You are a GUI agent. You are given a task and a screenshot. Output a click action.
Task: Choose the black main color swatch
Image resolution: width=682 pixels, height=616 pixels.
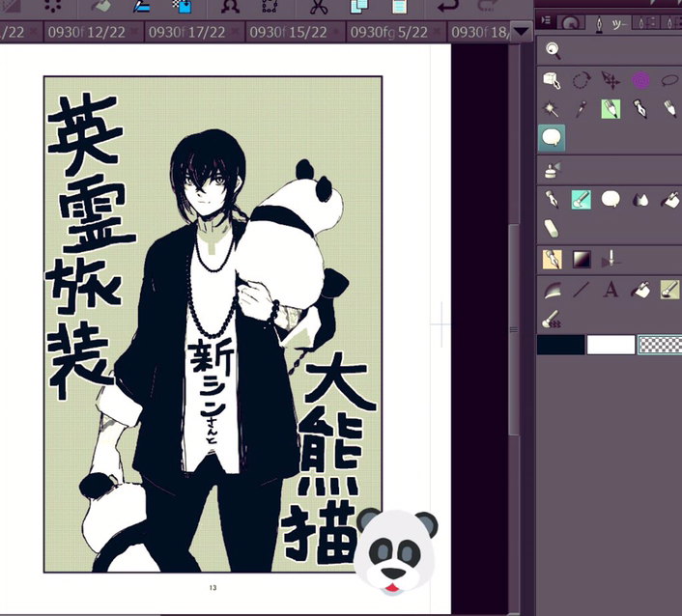click(x=560, y=345)
